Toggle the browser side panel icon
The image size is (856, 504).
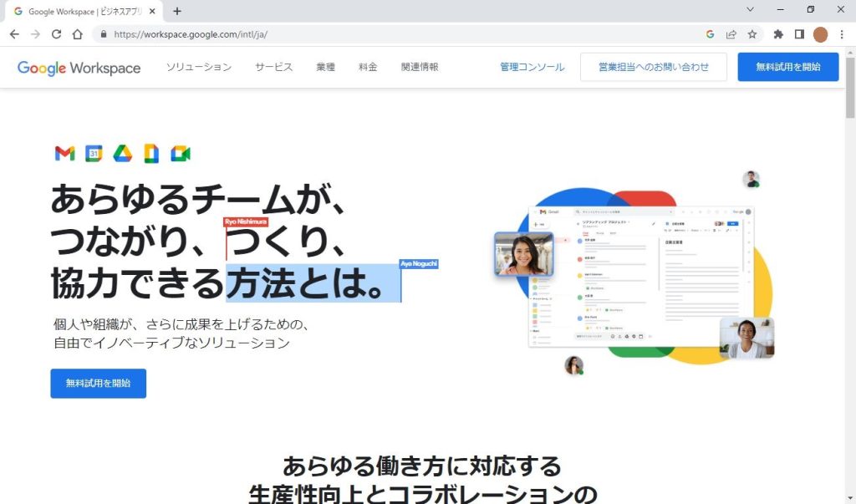click(799, 34)
